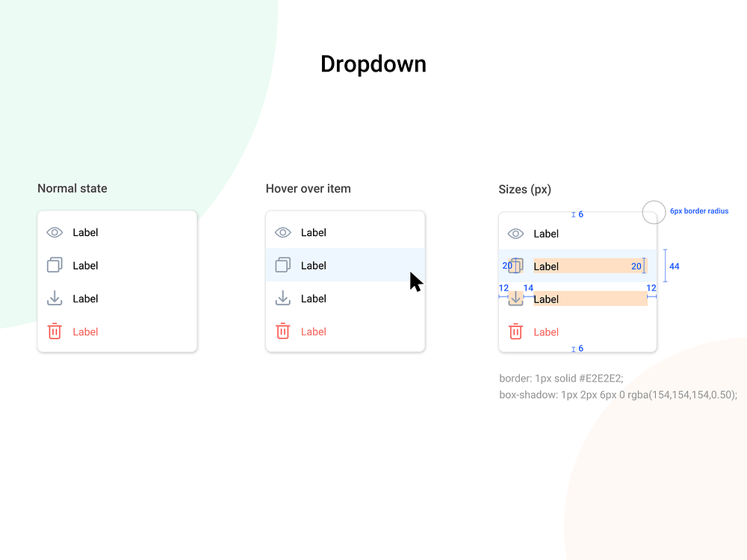Select the highlighted Label in Hover dropdown
Screen dimensions: 747x560
click(x=314, y=265)
